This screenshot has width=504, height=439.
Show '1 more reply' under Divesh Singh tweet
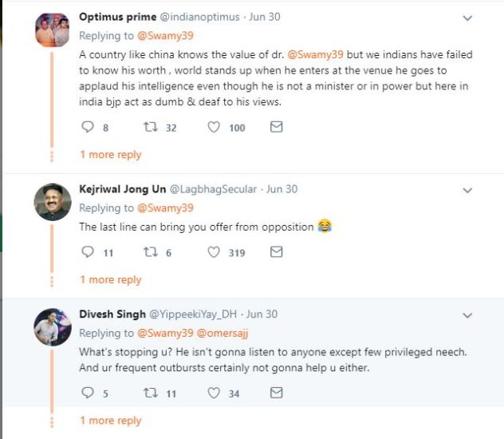coord(110,421)
